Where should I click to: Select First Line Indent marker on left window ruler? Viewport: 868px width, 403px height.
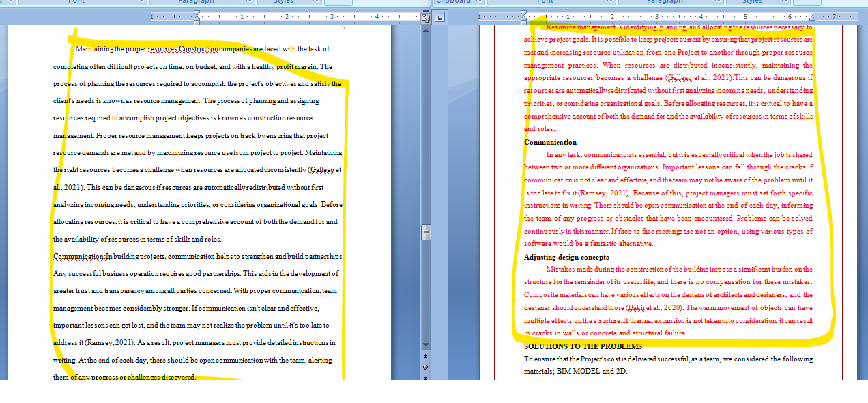(197, 13)
